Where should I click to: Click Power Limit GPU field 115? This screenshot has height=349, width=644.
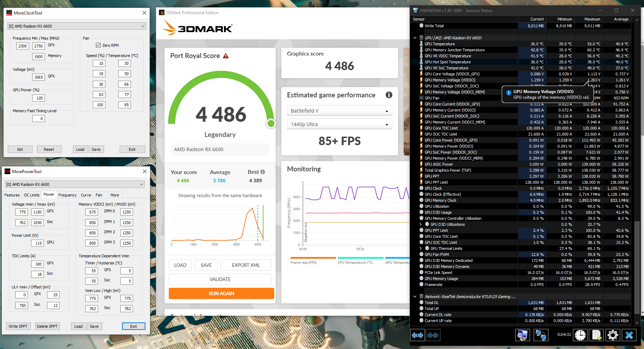38,243
